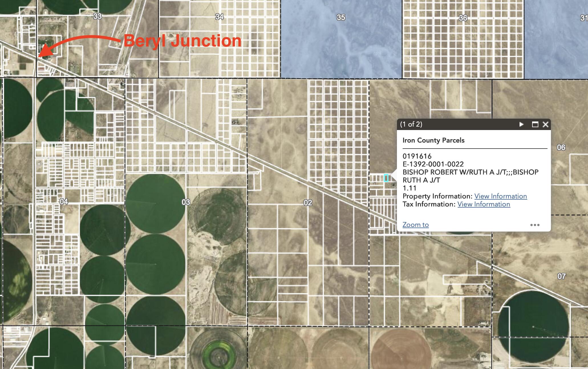Image resolution: width=588 pixels, height=369 pixels.
Task: Click the tip of the red arrow
Action: pos(39,56)
